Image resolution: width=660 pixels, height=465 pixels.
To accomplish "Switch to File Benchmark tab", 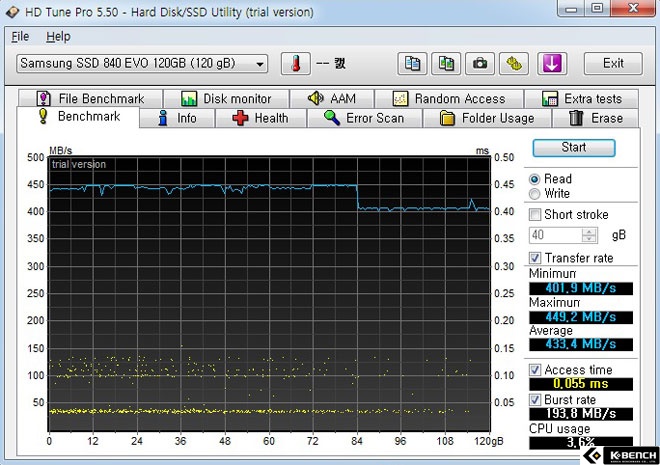I will point(90,98).
